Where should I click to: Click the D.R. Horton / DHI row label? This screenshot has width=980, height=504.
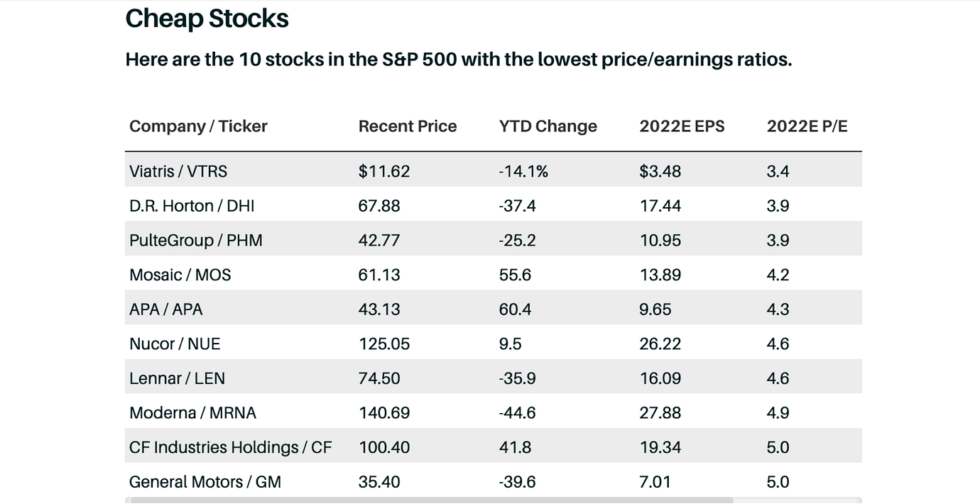coord(192,206)
